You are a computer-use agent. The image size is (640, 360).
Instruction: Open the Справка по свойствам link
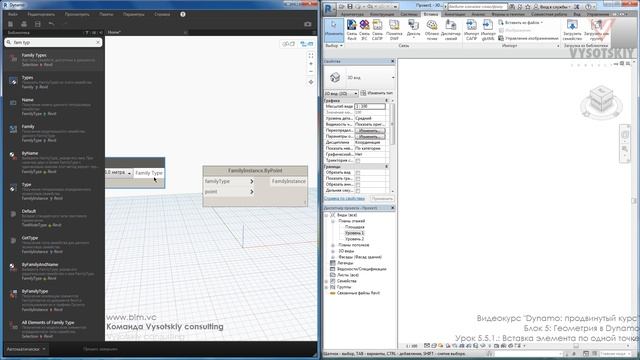pyautogui.click(x=344, y=198)
